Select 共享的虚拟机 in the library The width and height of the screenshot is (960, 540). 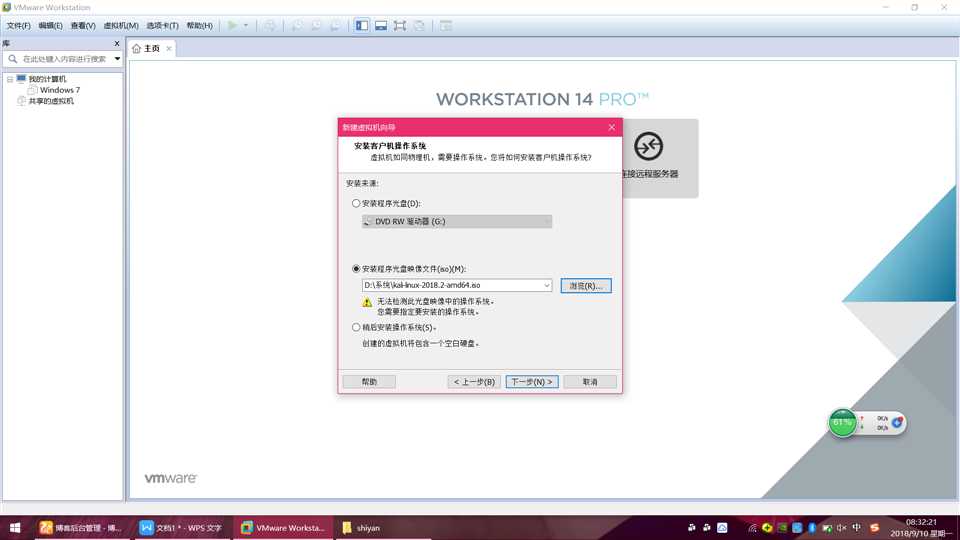(51, 101)
